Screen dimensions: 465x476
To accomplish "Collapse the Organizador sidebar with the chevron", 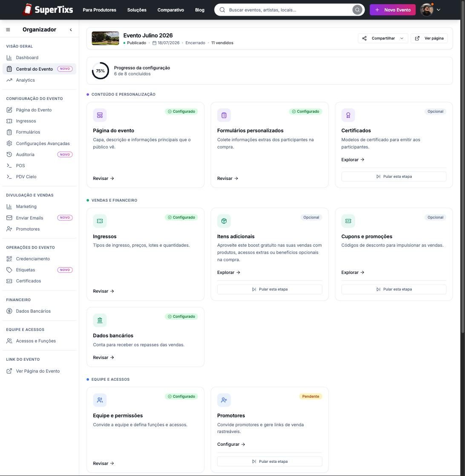I will (71, 29).
